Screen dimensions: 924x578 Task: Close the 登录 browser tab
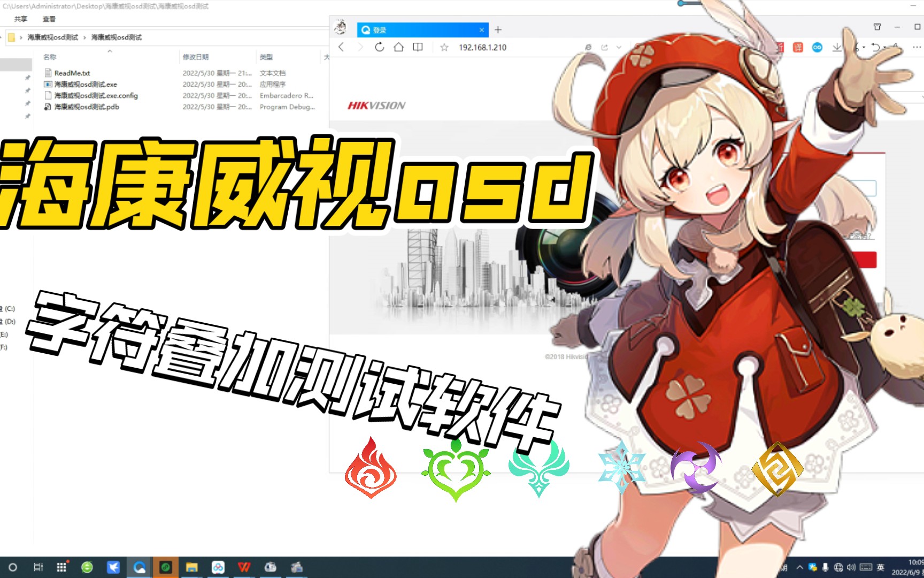481,30
